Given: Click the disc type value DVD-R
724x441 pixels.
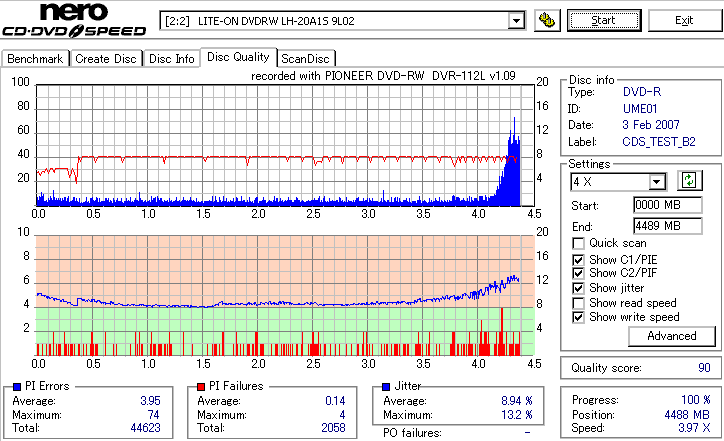Looking at the screenshot, I should (642, 92).
